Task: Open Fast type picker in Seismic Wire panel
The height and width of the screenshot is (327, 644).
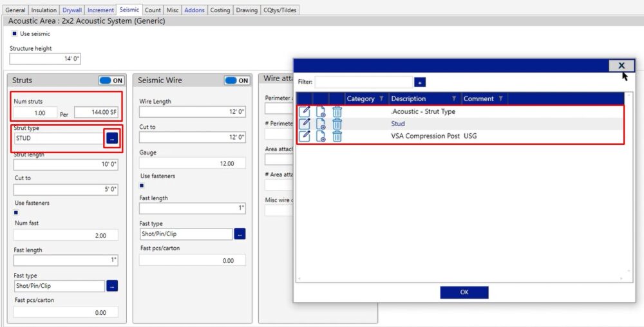Action: pos(240,234)
